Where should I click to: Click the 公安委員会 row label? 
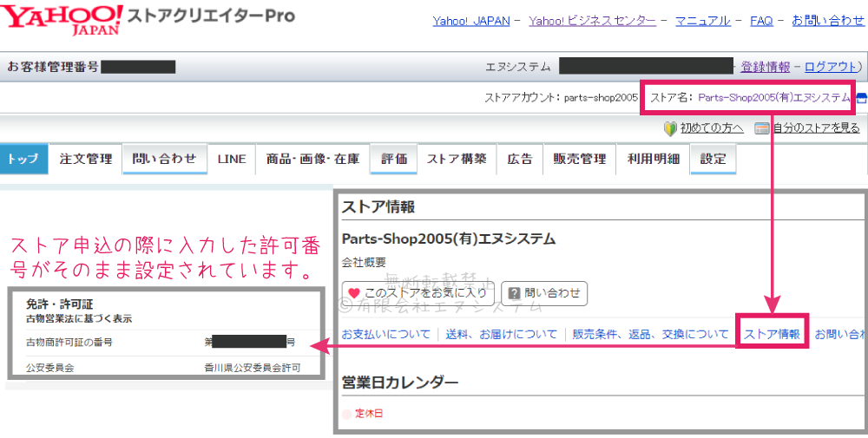click(49, 368)
